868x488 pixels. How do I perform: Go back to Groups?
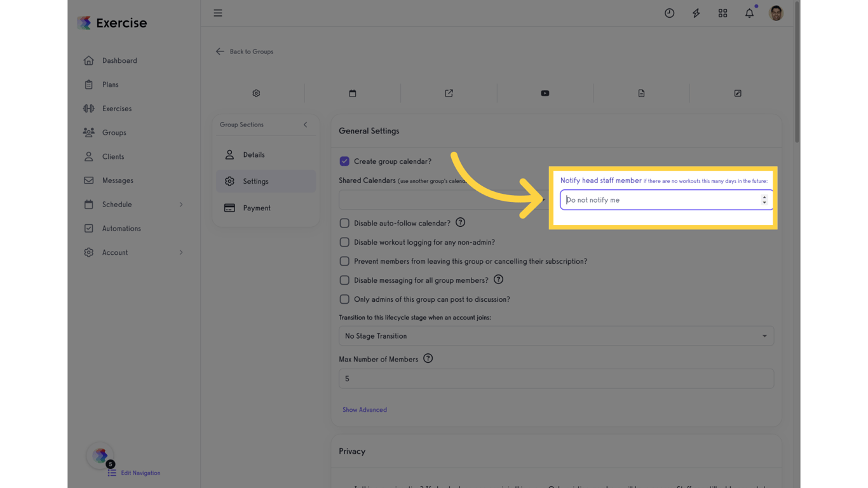coord(245,51)
